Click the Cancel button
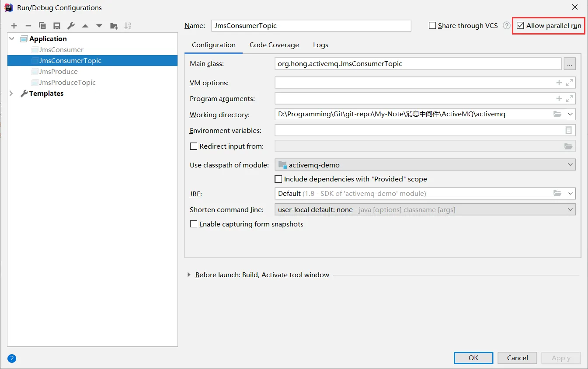Screen dimensions: 588x369 tap(517, 358)
